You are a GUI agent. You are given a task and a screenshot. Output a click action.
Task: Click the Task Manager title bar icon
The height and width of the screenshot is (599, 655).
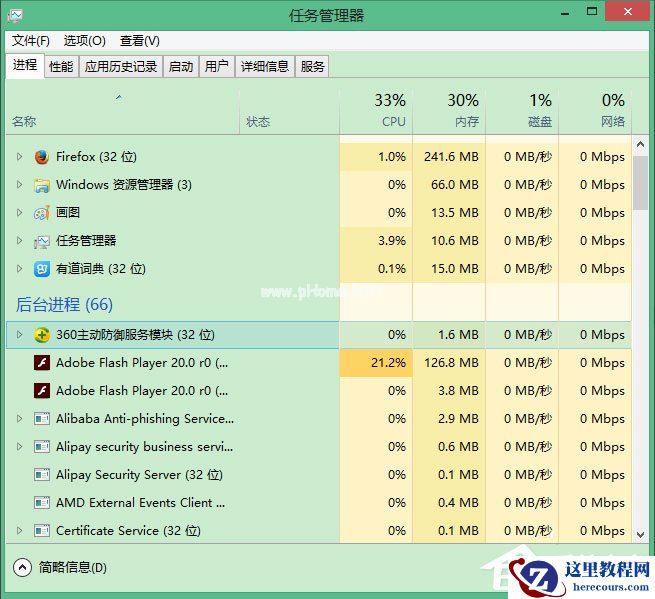click(x=15, y=16)
